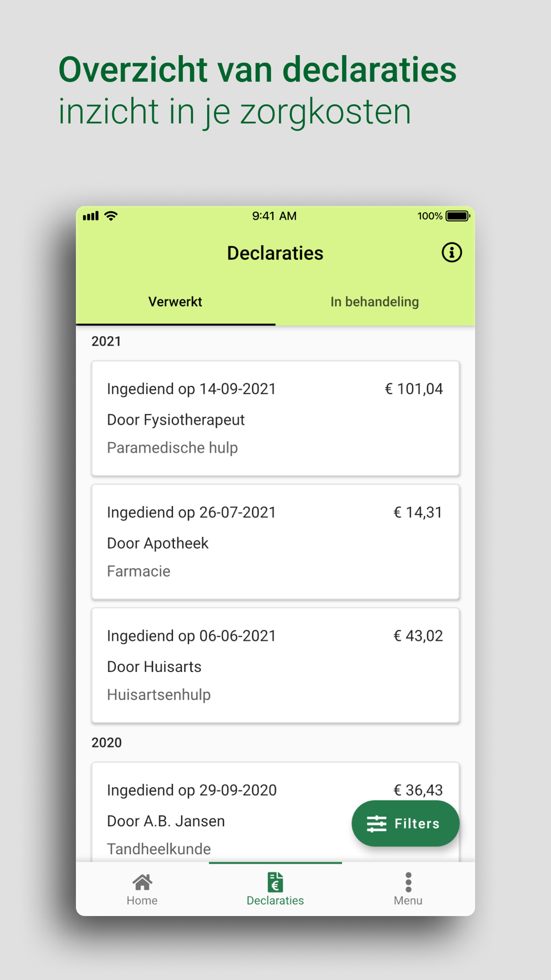This screenshot has height=980, width=551.
Task: Open the Filters button
Action: tap(406, 823)
